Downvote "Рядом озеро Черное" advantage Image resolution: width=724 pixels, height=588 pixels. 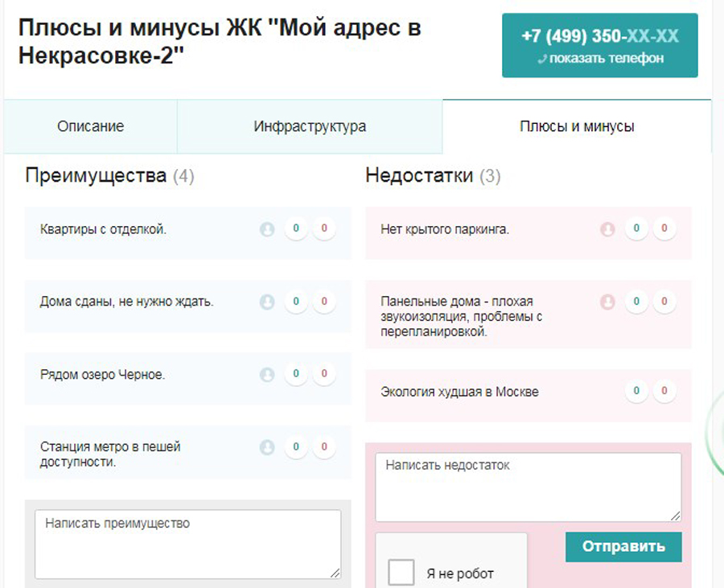[324, 373]
